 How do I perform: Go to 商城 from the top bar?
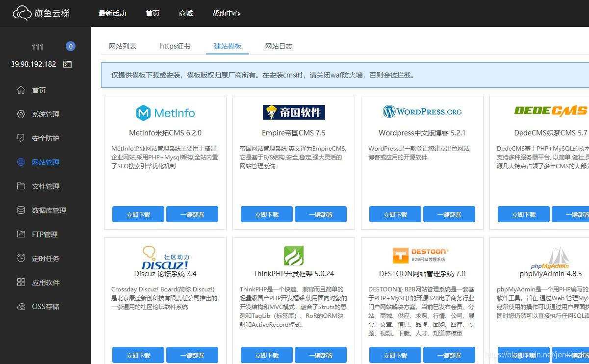point(185,13)
